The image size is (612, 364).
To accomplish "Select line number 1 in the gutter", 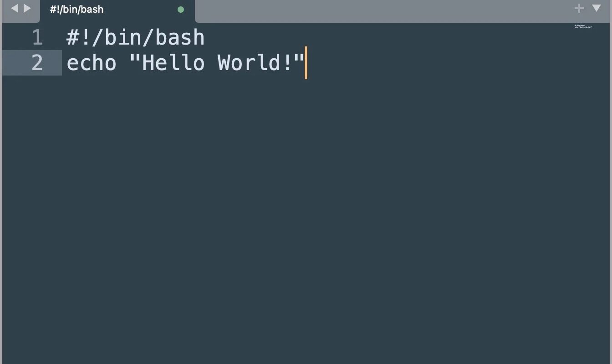I will [x=37, y=38].
